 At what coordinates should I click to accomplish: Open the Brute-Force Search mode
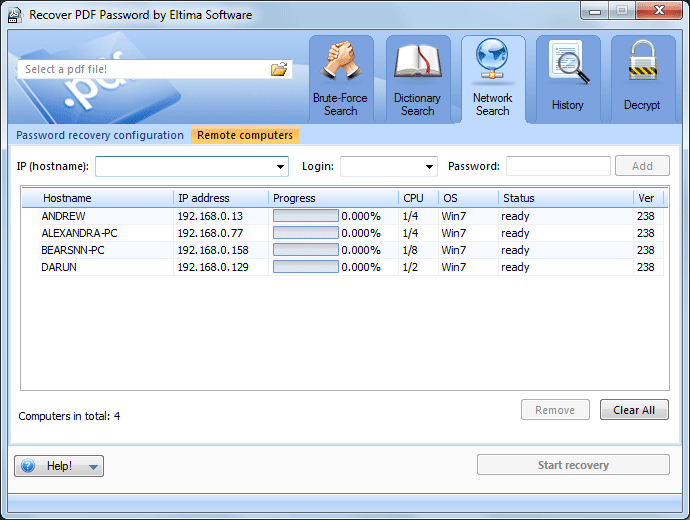click(341, 79)
